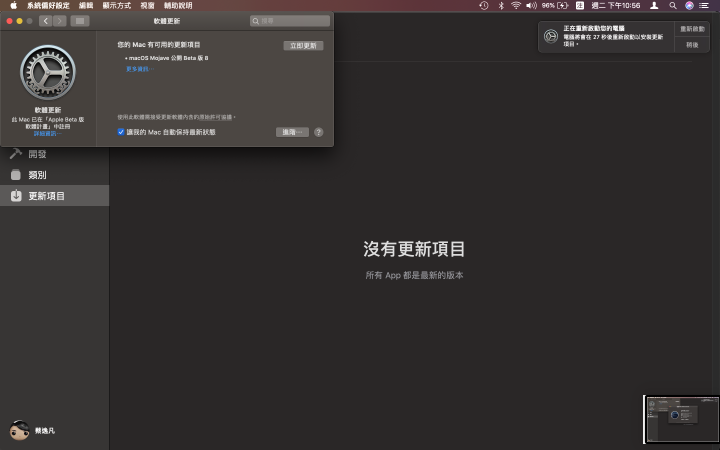Click the 原始許可協議 license link
The height and width of the screenshot is (450, 720).
[216, 117]
